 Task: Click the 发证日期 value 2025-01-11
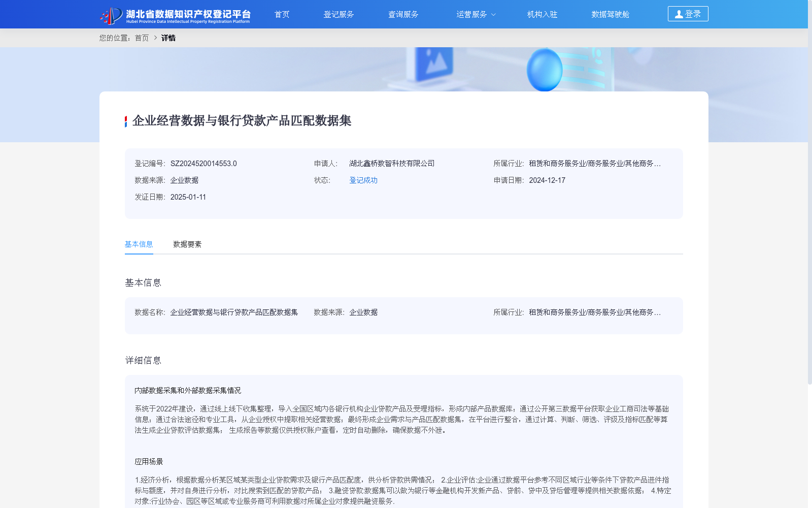(188, 197)
